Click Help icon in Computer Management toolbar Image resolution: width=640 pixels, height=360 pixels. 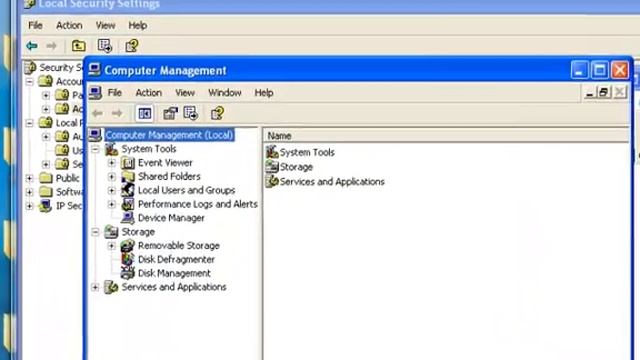click(x=217, y=113)
